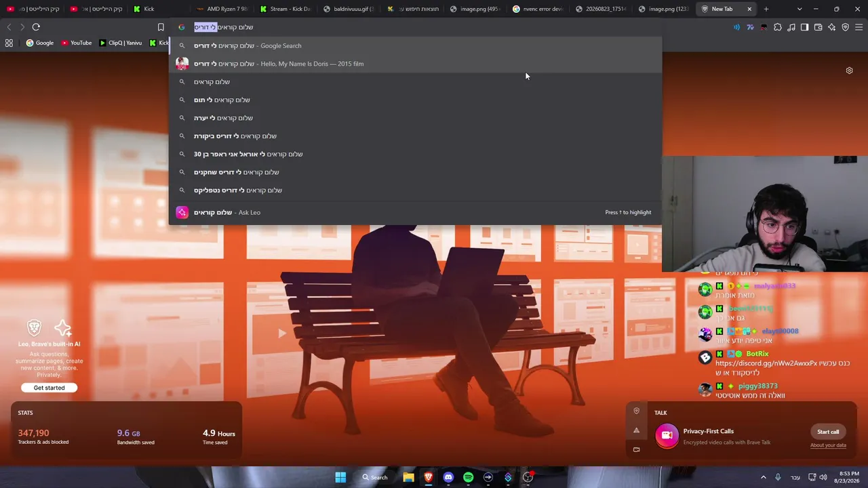Viewport: 868px width, 488px height.
Task: Close the New Tab tab
Action: click(749, 9)
